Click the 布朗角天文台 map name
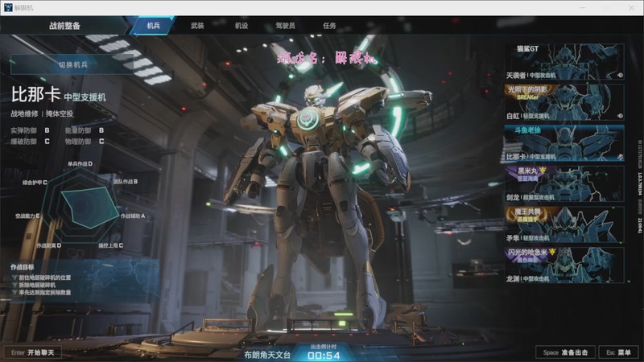 (x=267, y=355)
